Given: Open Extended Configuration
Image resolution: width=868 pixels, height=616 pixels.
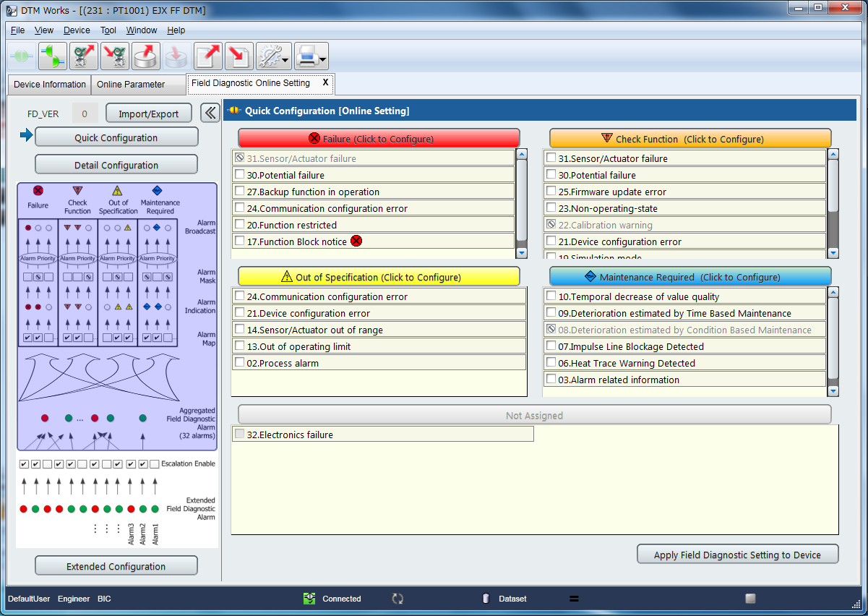Looking at the screenshot, I should [116, 566].
